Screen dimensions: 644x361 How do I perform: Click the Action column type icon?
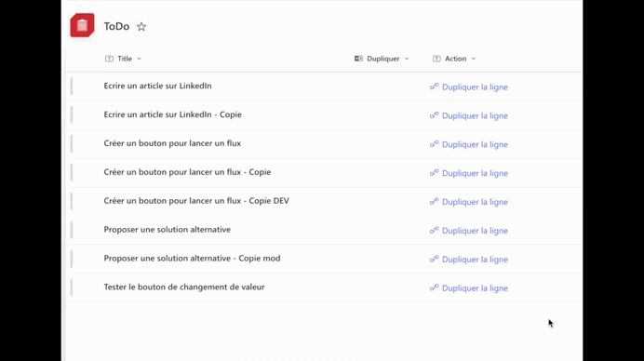pyautogui.click(x=436, y=59)
